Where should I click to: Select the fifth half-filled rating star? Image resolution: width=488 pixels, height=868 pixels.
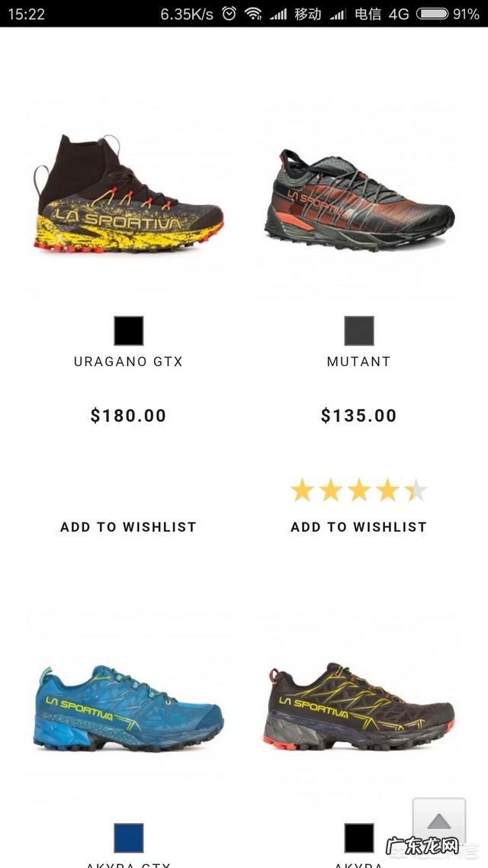point(416,490)
